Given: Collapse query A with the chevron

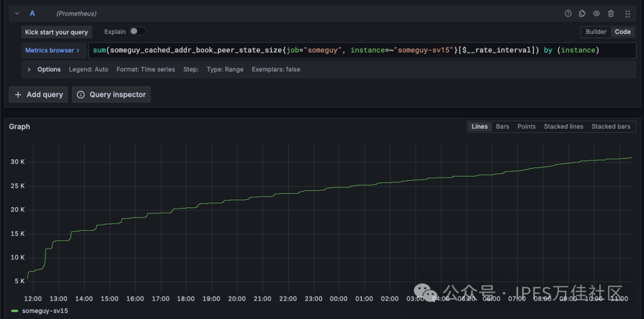Looking at the screenshot, I should coord(17,14).
